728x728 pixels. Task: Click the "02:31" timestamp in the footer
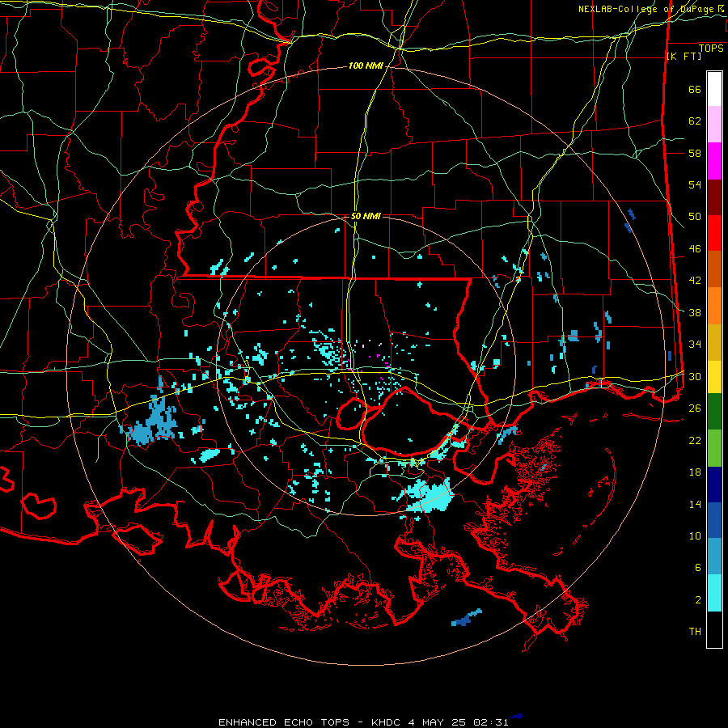click(x=491, y=722)
